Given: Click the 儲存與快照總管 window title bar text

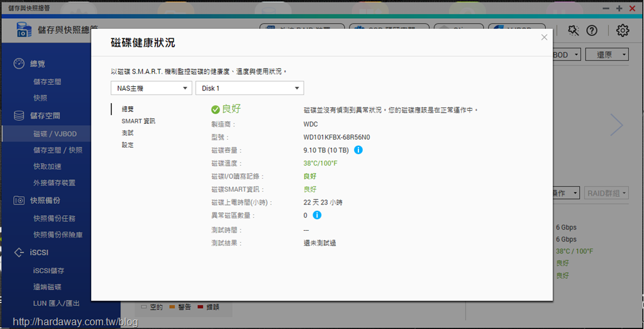Looking at the screenshot, I should click(30, 8).
